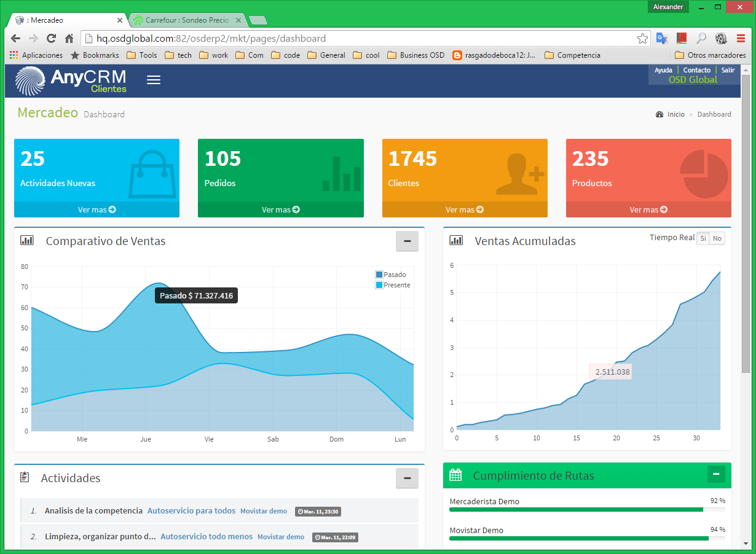
Task: Click Salir to log out
Action: [x=728, y=70]
